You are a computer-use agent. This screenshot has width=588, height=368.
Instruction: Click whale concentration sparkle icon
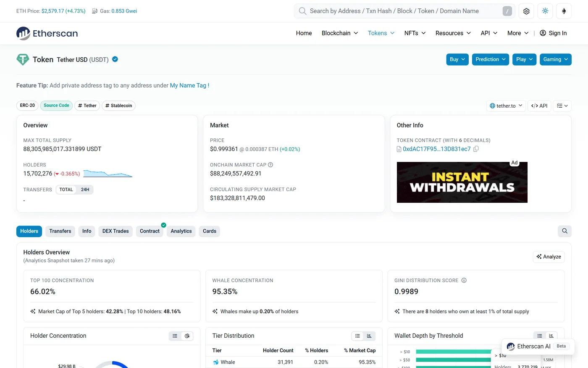[x=215, y=312]
